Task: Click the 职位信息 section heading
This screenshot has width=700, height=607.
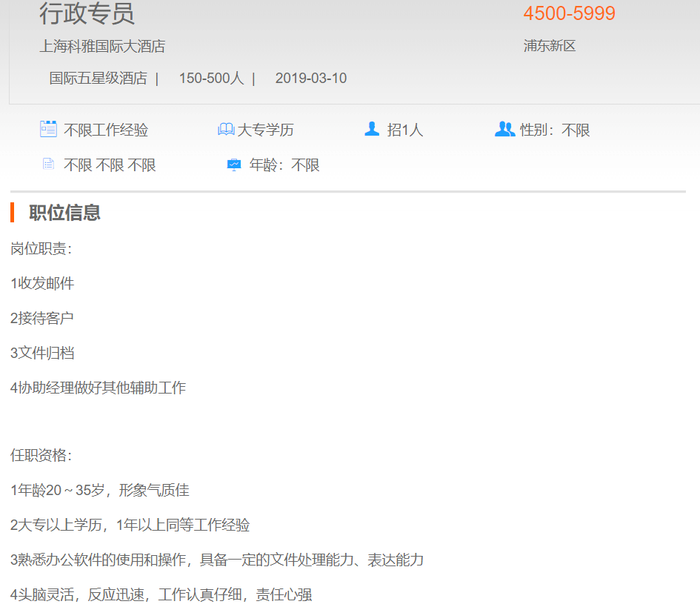Action: 65,213
